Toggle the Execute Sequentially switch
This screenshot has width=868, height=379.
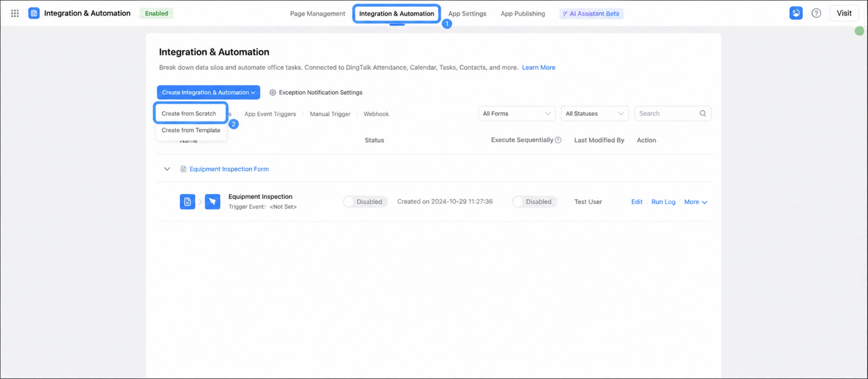click(534, 202)
